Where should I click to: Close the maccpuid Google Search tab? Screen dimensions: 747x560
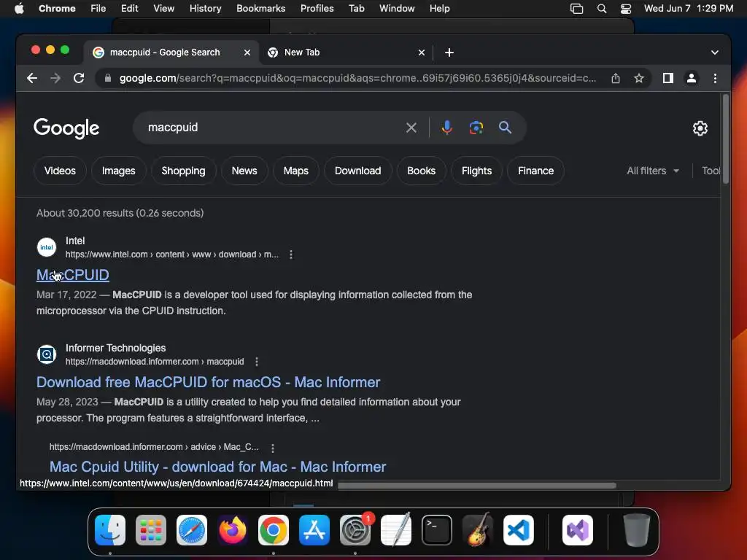247,52
